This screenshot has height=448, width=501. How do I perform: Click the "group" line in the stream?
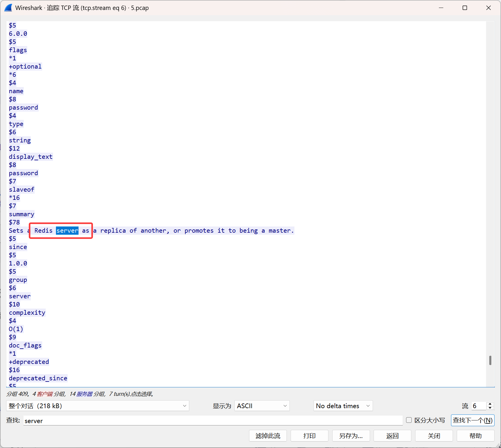[18, 280]
